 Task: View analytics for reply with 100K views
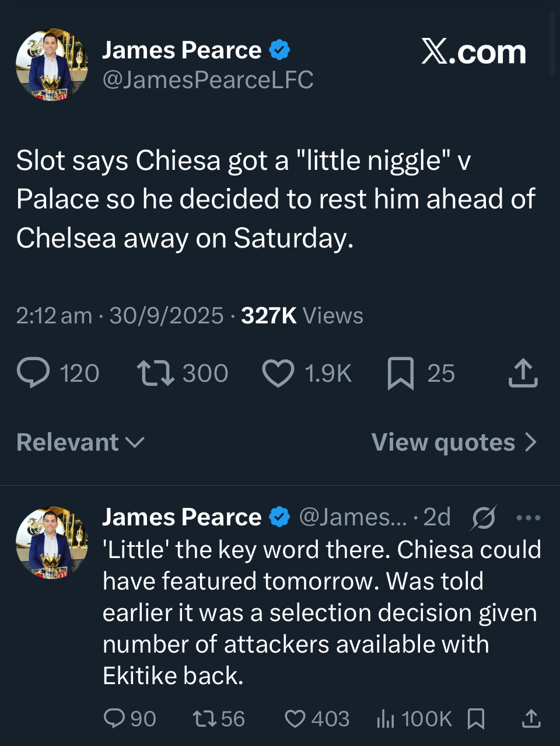(x=386, y=719)
